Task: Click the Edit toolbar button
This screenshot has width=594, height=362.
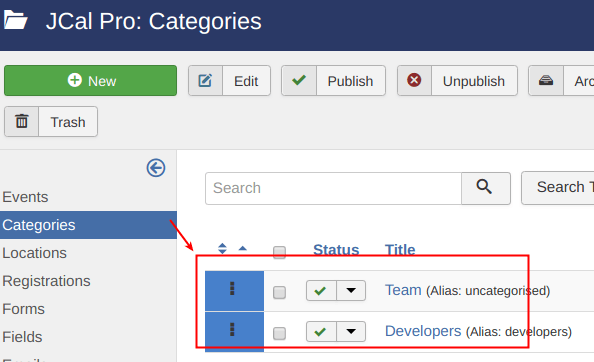Action: point(230,81)
